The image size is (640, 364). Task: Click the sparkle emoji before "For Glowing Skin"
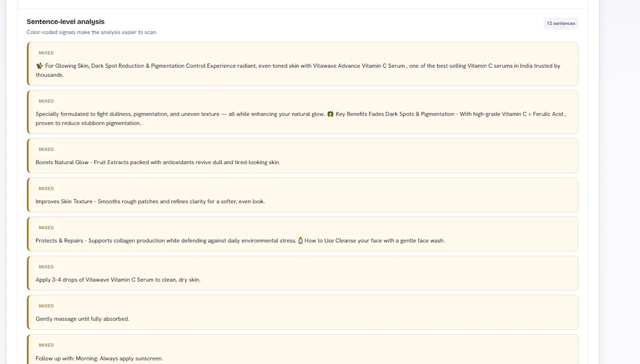click(x=39, y=66)
